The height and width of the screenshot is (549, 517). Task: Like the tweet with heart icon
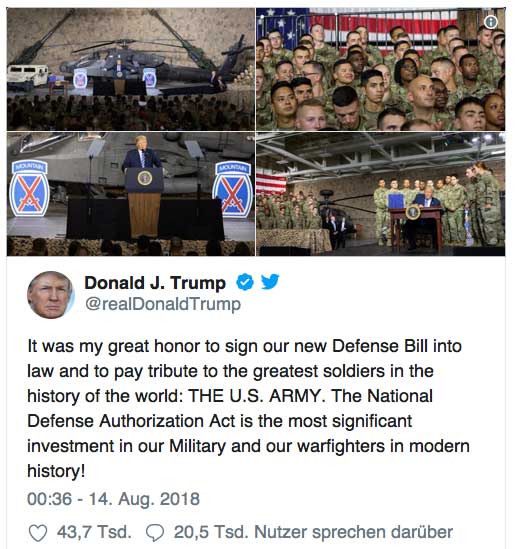pos(37,533)
